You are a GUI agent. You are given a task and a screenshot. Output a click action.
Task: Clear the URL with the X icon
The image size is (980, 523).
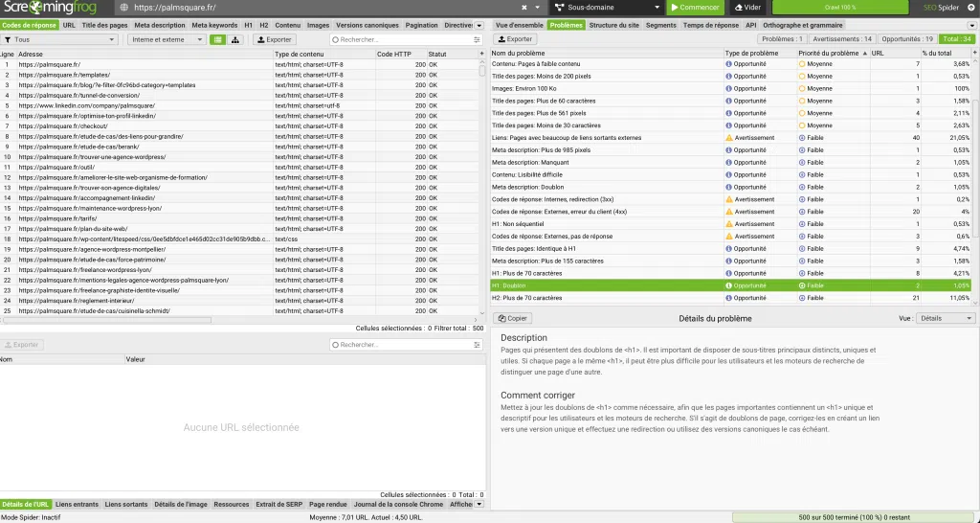coord(524,8)
